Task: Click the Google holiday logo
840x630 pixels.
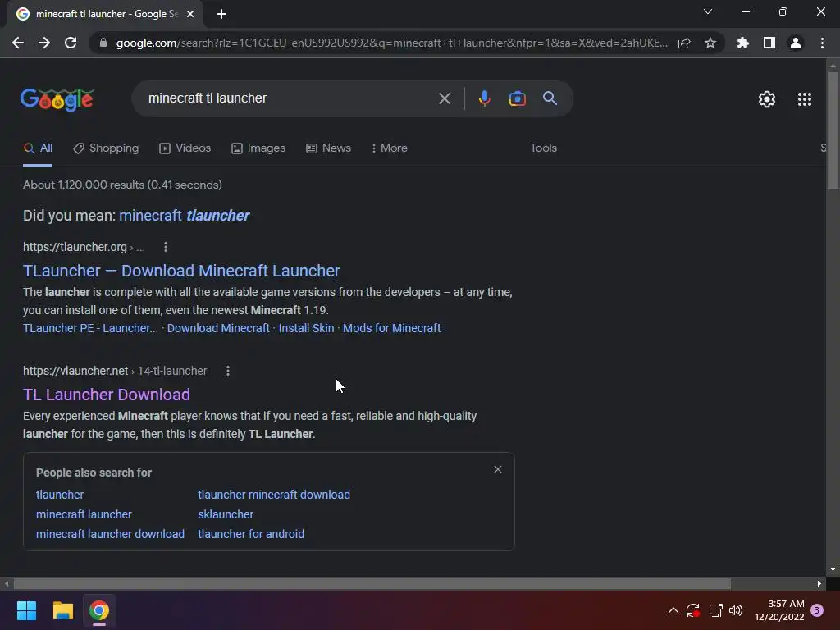Action: [57, 99]
